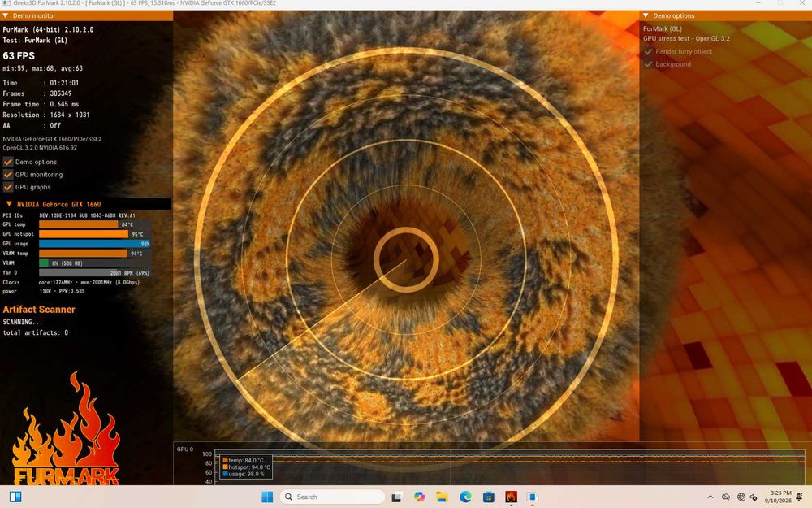Open the Windows Start menu
Screen dimensions: 812x508
(x=267, y=497)
